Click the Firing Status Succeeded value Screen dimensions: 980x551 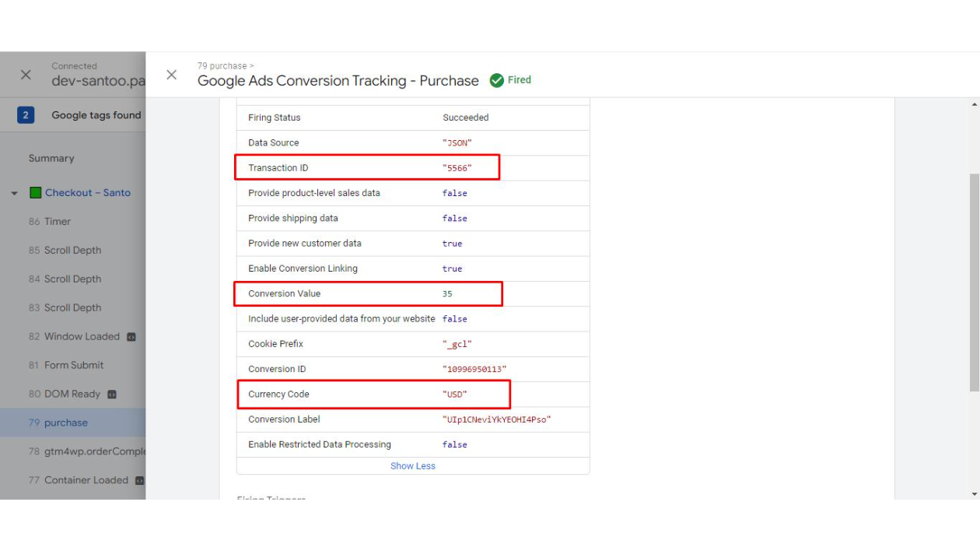coord(466,118)
